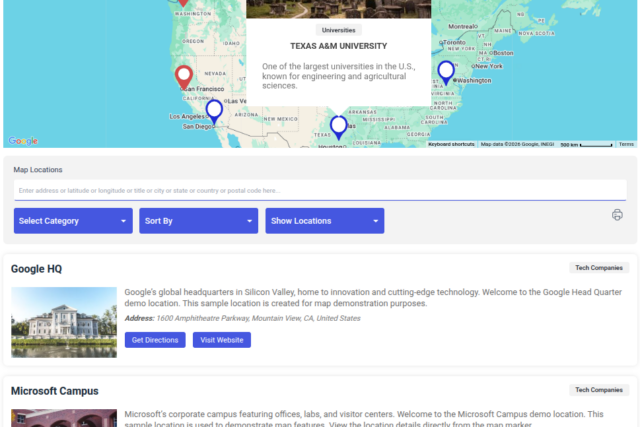Open the Show Locations dropdown
Screen dimensions: 640x427
[324, 221]
